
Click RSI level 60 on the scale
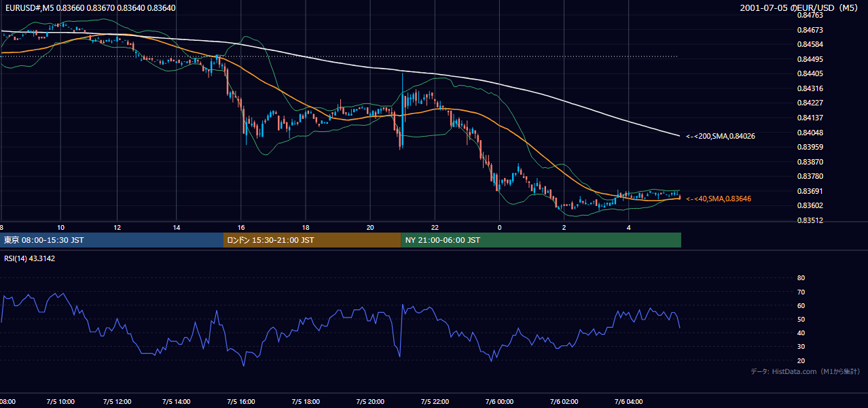point(801,305)
